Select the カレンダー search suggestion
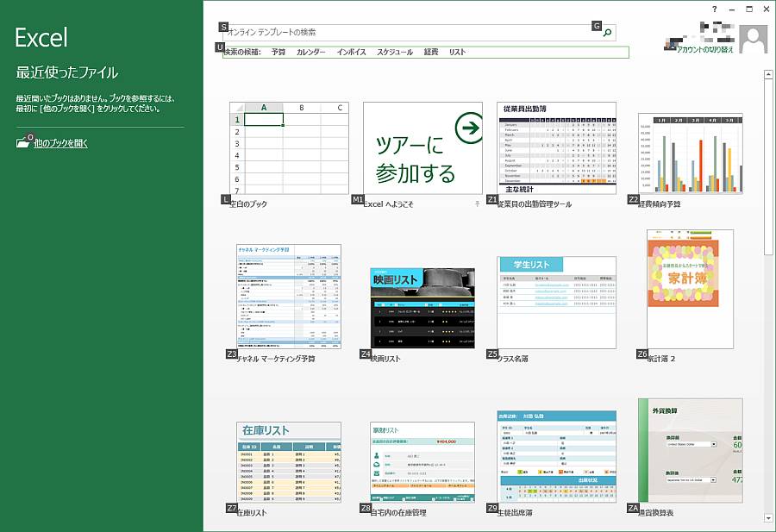The width and height of the screenshot is (776, 532). pyautogui.click(x=310, y=52)
